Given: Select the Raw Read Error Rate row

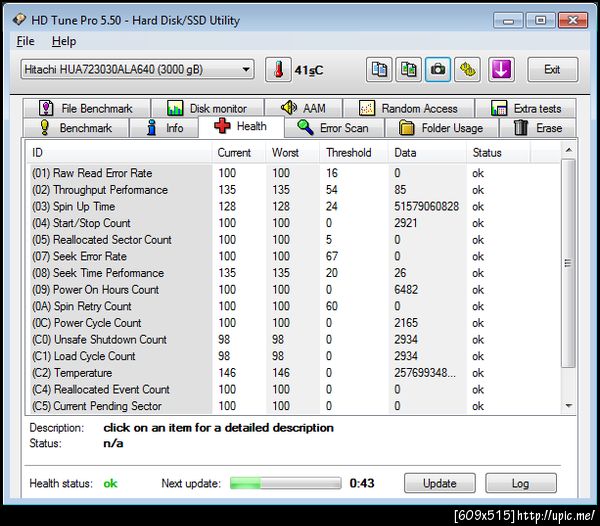Looking at the screenshot, I should click(294, 173).
